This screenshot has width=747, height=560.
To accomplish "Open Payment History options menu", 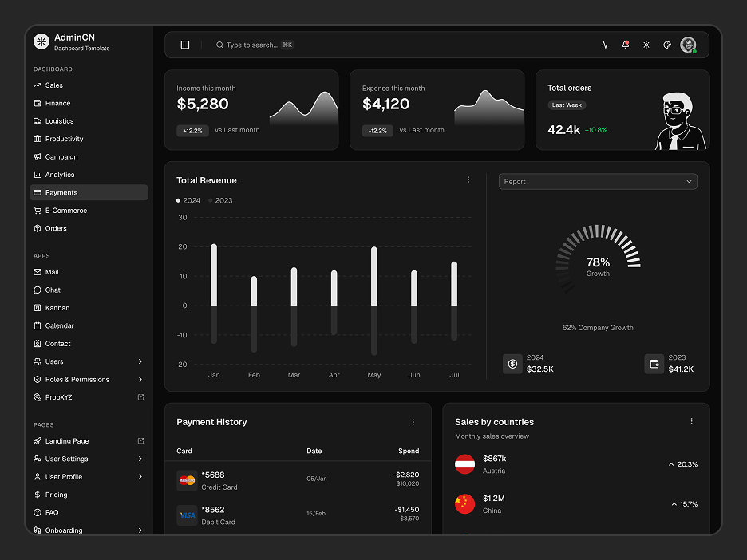I will [413, 422].
